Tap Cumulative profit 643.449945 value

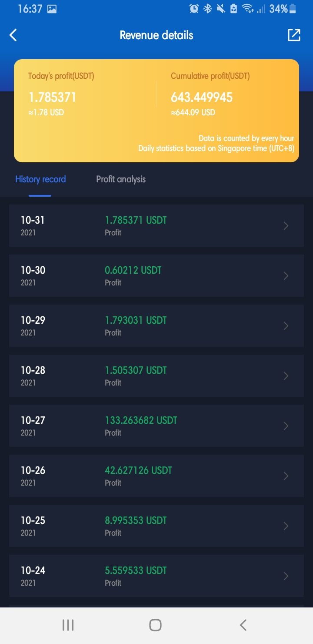click(x=202, y=97)
